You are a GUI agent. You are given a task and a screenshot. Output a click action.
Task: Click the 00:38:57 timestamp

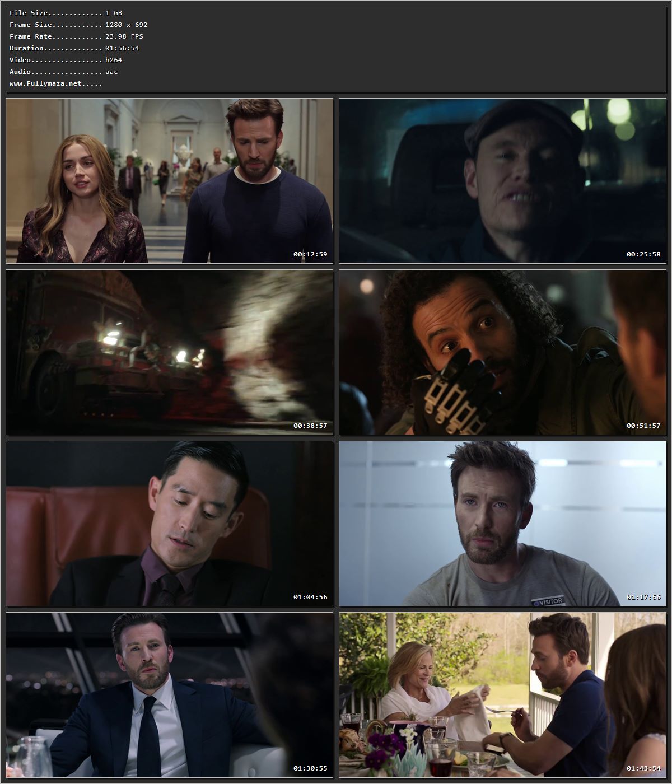coord(310,426)
